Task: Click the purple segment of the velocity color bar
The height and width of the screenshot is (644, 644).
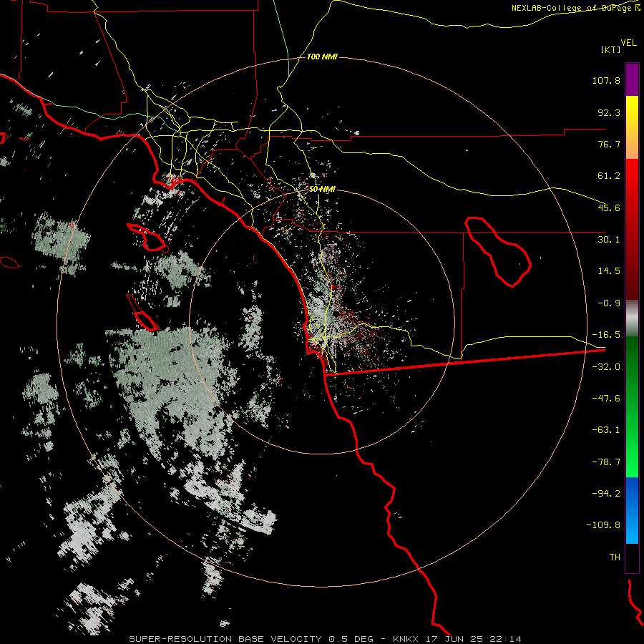Action: coord(632,80)
